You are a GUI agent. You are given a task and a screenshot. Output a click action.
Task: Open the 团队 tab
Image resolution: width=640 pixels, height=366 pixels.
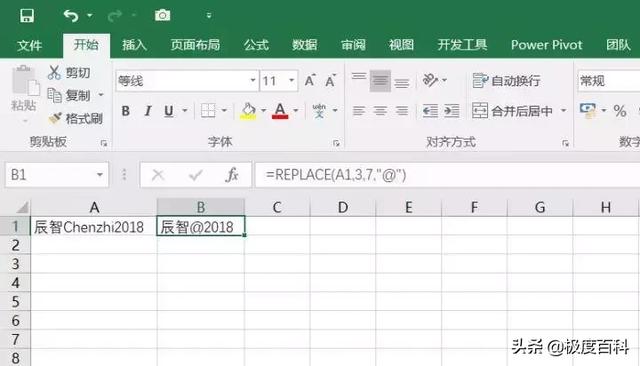[618, 44]
